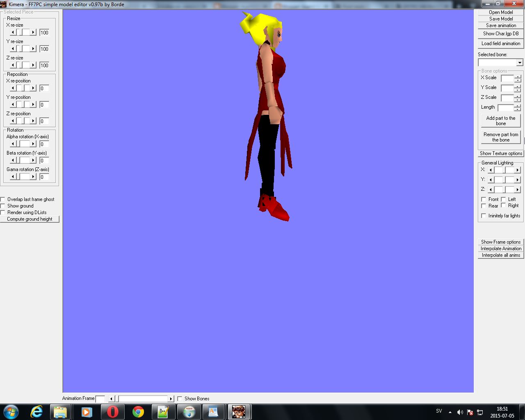The width and height of the screenshot is (525, 420).
Task: Click the Animation Frame scrollbar track
Action: 143,399
